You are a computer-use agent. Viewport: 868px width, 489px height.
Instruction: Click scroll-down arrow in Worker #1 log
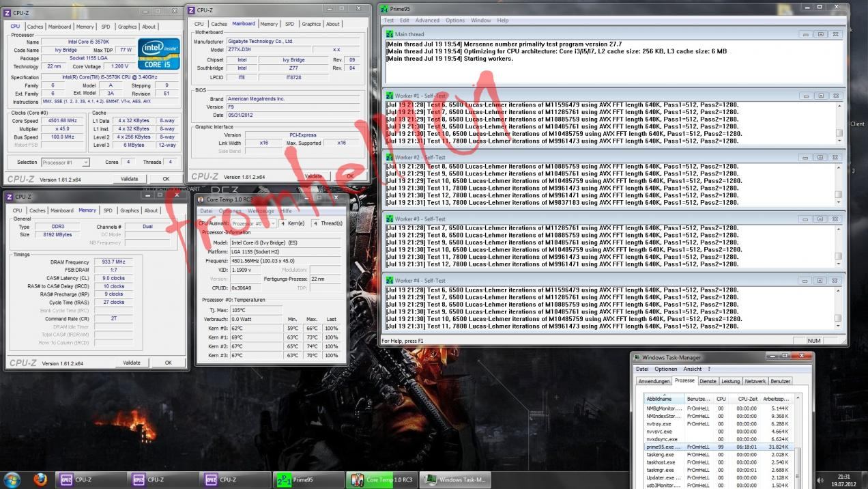(x=839, y=141)
